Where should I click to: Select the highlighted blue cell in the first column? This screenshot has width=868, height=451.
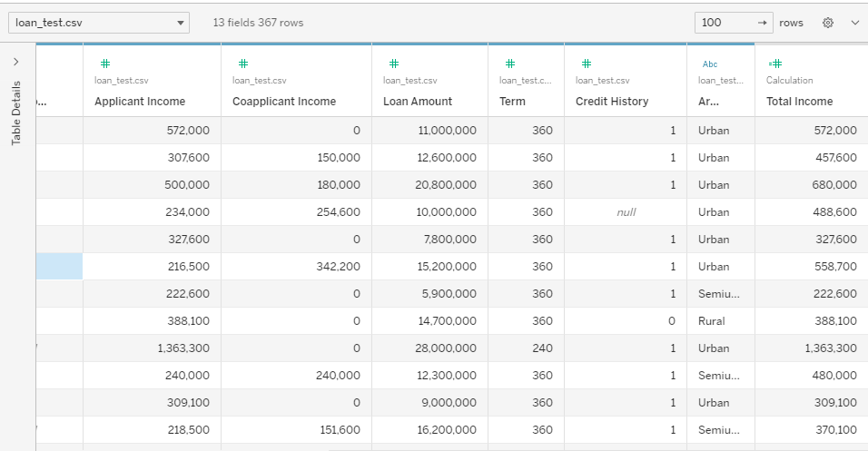point(59,266)
